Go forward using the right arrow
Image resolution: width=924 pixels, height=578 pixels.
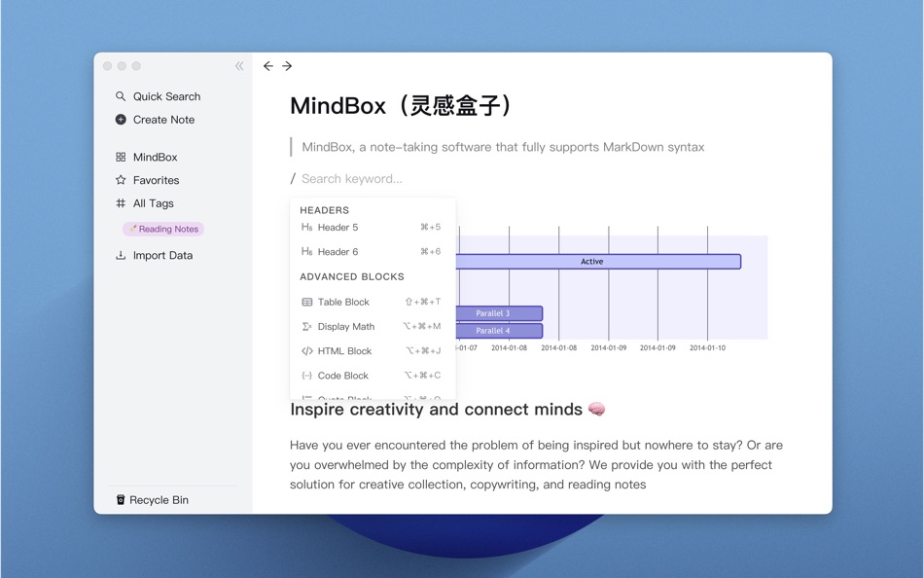point(287,66)
